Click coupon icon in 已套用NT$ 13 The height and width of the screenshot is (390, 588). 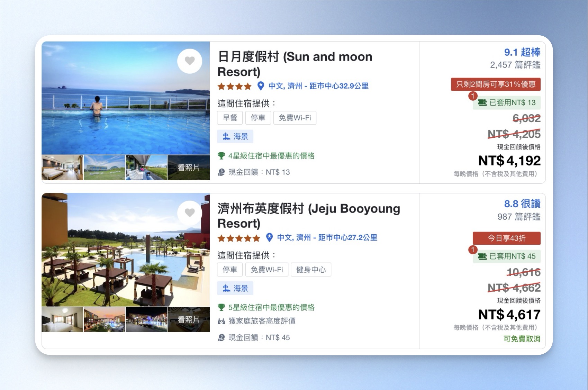pos(482,103)
